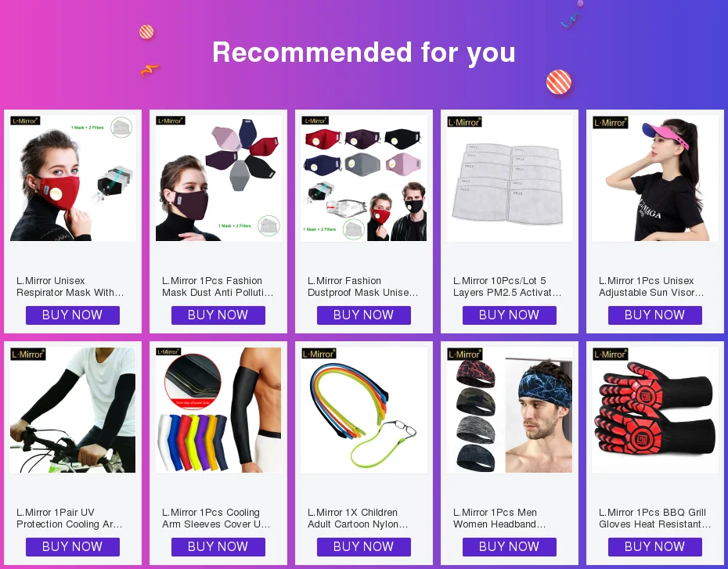728x569 pixels.
Task: Open the L.Mirror 1Pcs Men Women Headband title
Action: click(x=499, y=518)
